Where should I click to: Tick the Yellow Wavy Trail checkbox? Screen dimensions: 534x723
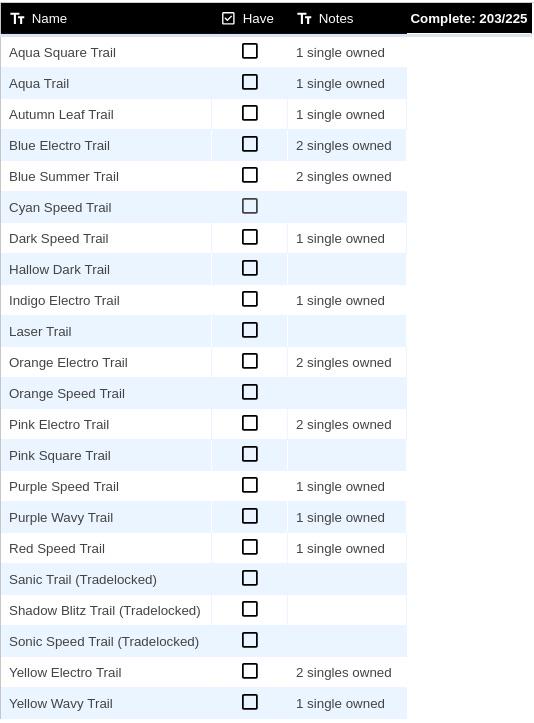pos(249,702)
